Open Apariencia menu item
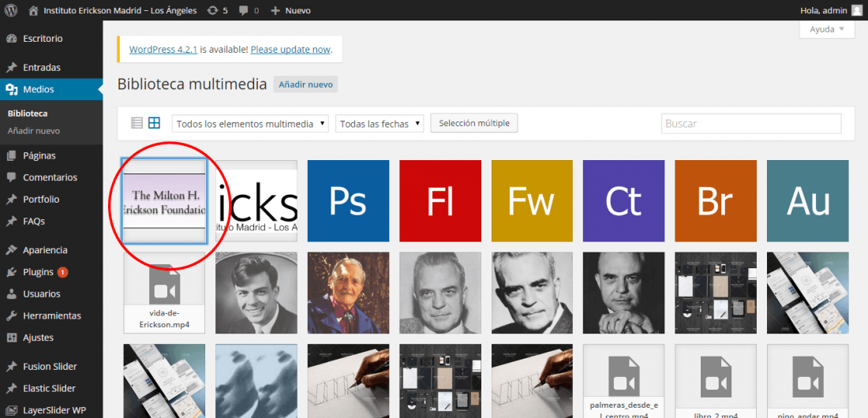The image size is (868, 418). pos(46,250)
